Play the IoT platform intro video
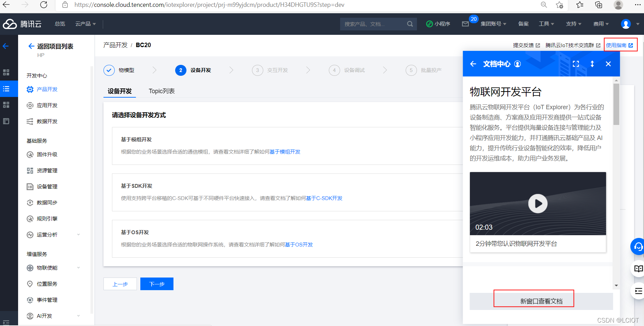Viewport: 644px width, 326px height. (x=538, y=203)
